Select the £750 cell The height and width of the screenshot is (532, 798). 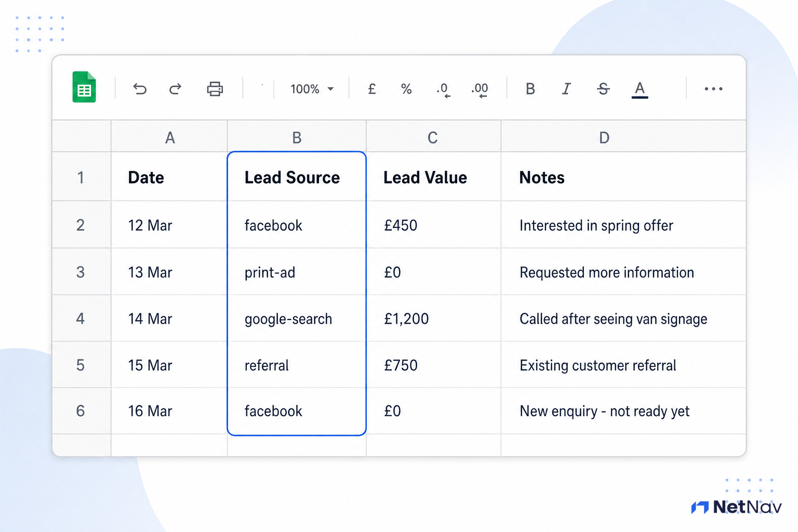pyautogui.click(x=433, y=365)
